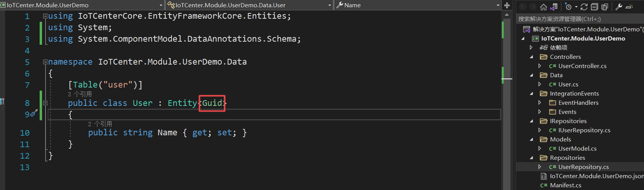644x190 pixels.
Task: Open the IoTCenter.Module.UserDemo project dropdown
Action: coord(161,5)
